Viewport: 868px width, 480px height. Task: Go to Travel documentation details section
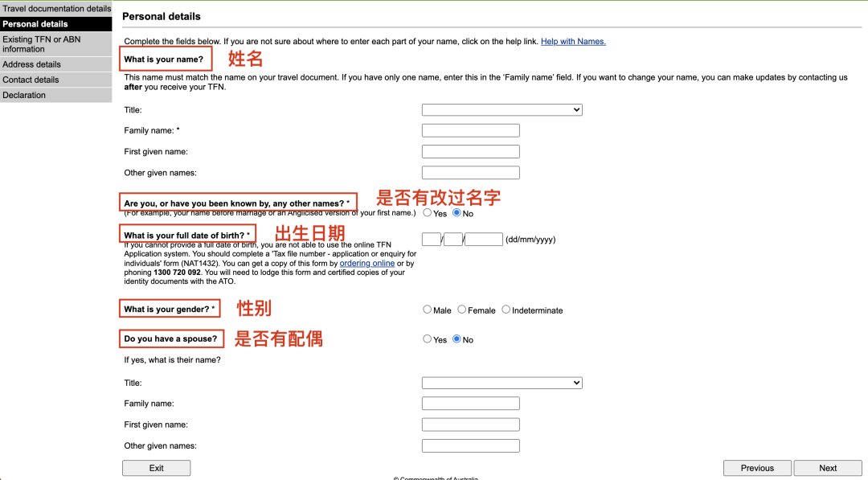56,8
